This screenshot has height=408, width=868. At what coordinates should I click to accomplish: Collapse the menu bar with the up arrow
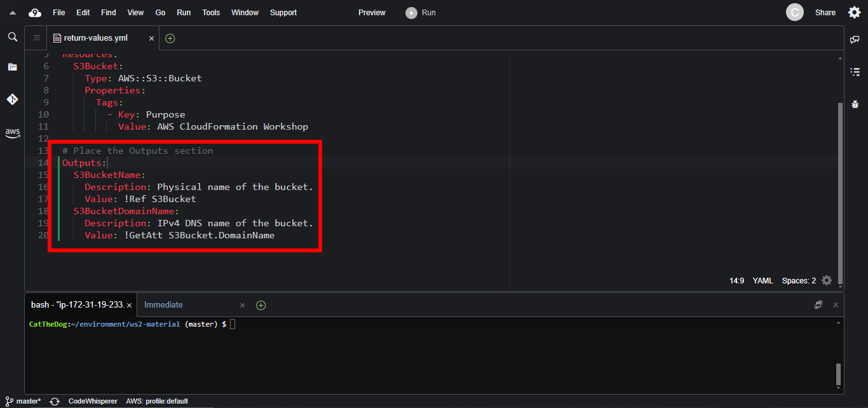click(12, 13)
